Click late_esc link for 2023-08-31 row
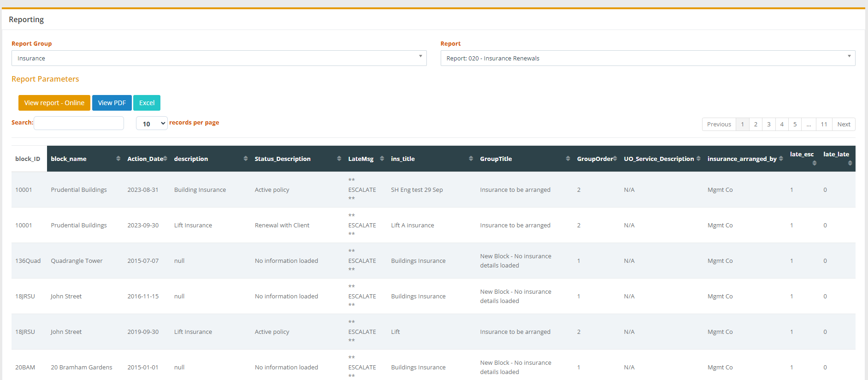This screenshot has width=868, height=380. coord(791,190)
